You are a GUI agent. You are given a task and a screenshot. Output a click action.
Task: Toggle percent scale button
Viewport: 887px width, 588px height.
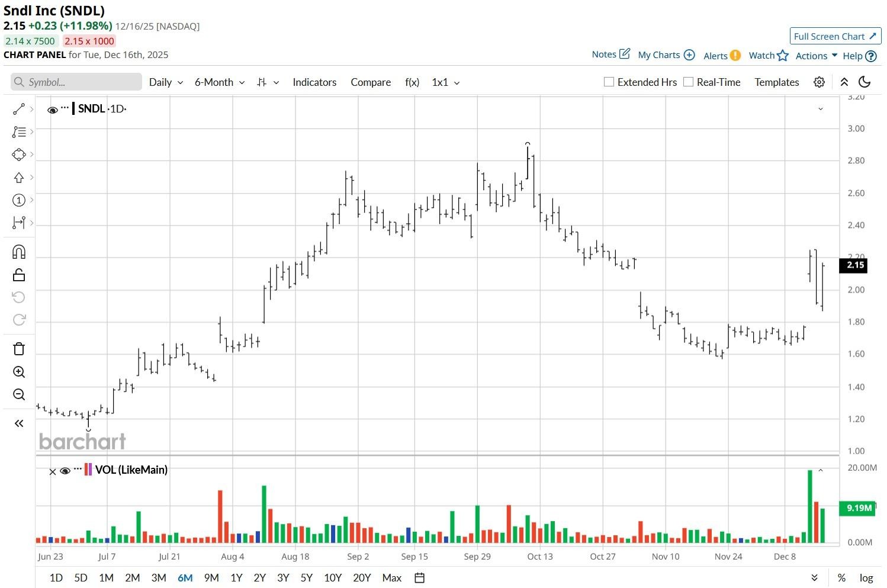point(841,578)
